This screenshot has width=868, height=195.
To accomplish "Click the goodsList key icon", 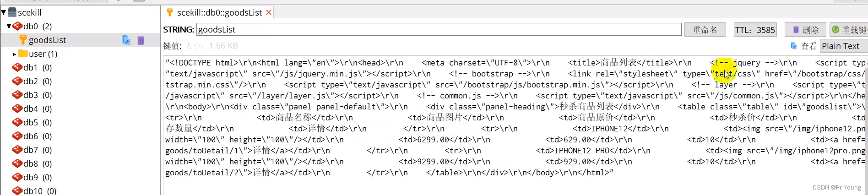I will [x=23, y=40].
